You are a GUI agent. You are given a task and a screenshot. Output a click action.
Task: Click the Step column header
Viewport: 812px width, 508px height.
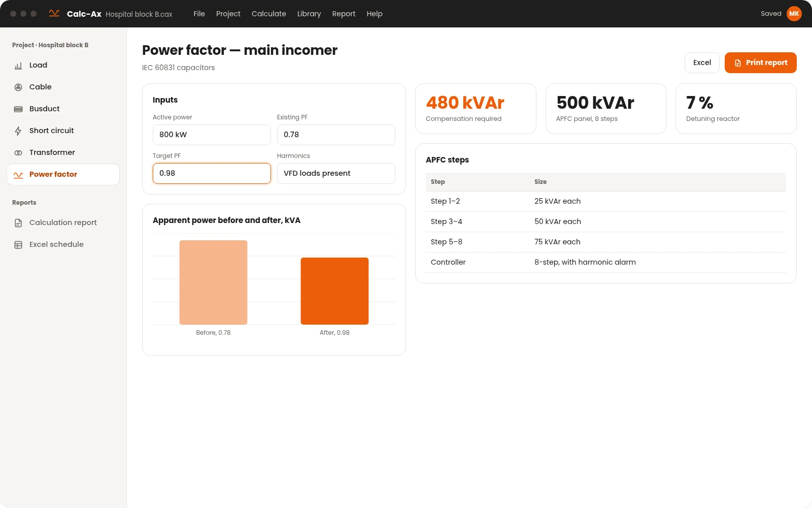(438, 182)
